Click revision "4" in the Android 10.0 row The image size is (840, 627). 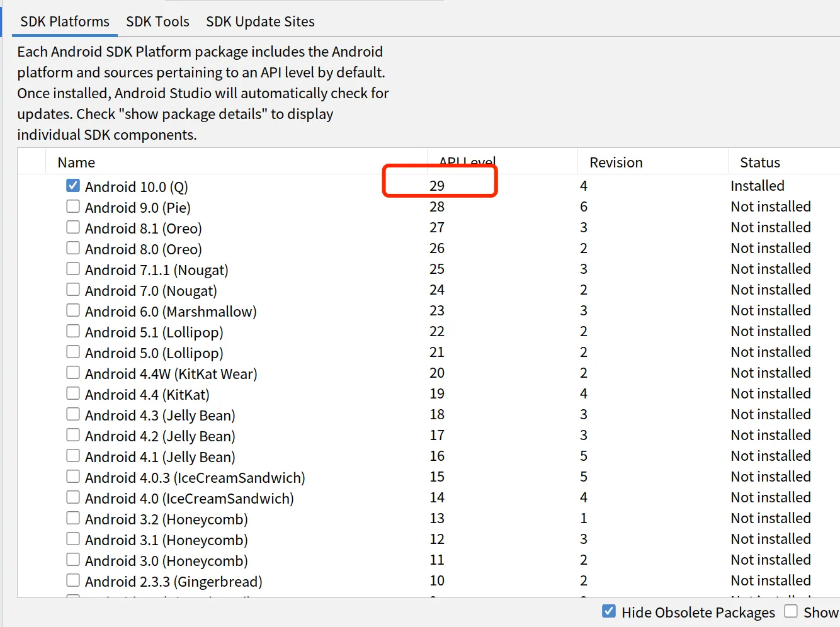[x=584, y=186]
